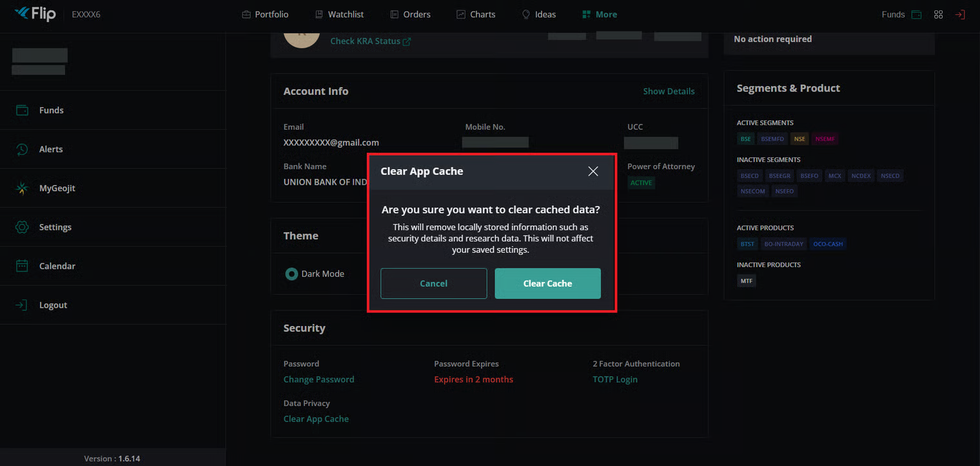This screenshot has height=466, width=980.
Task: Open Settings via the gear icon
Action: 22,227
